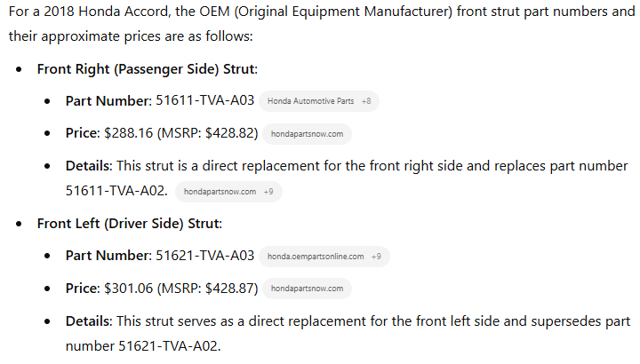Open hondapartsnow.com source beside $301.06 price
The width and height of the screenshot is (640, 364).
click(307, 289)
